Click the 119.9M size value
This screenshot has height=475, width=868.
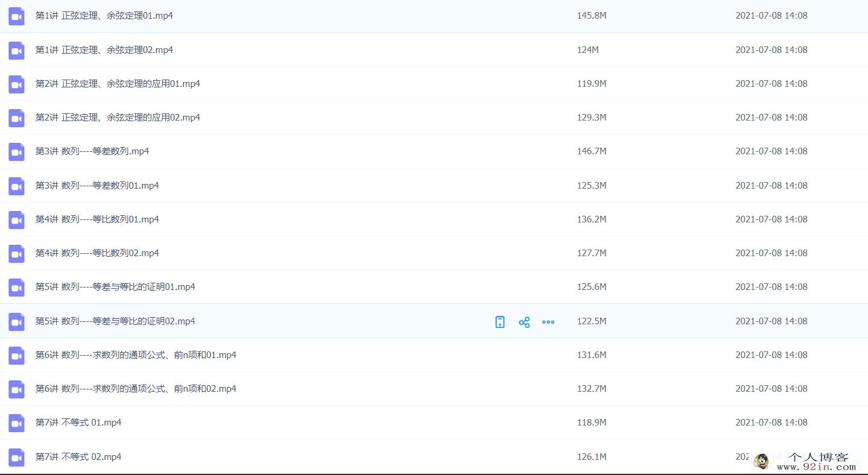(592, 83)
